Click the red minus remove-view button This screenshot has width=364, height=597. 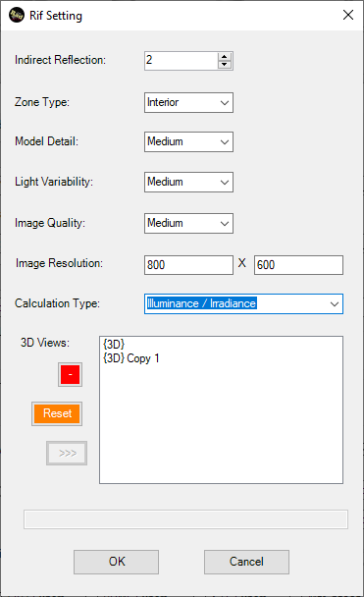70,375
